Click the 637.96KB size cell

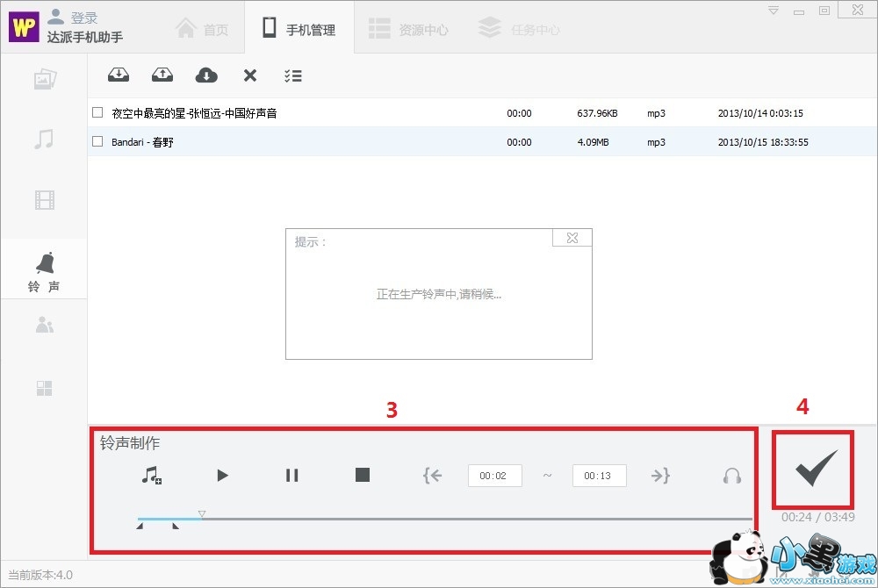(597, 113)
